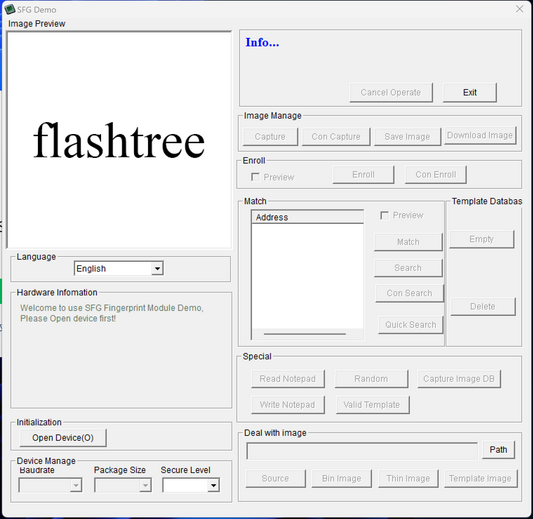The image size is (533, 519).
Task: Click the Deal with image path field
Action: pos(362,451)
